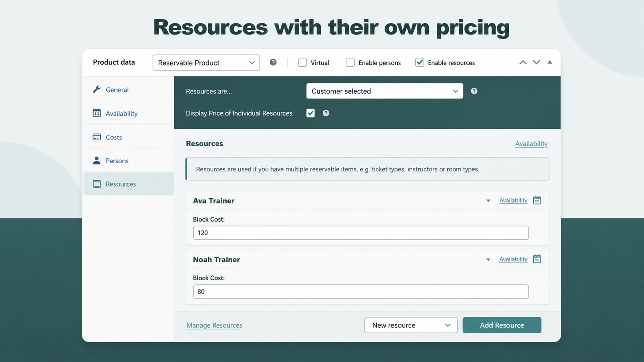Collapse the Product data panel triangle
This screenshot has width=644, height=362.
[550, 62]
